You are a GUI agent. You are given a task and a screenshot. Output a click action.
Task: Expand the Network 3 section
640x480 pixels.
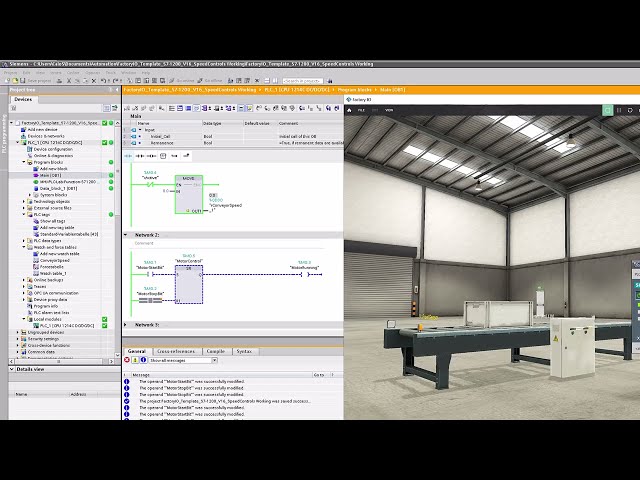[126, 325]
